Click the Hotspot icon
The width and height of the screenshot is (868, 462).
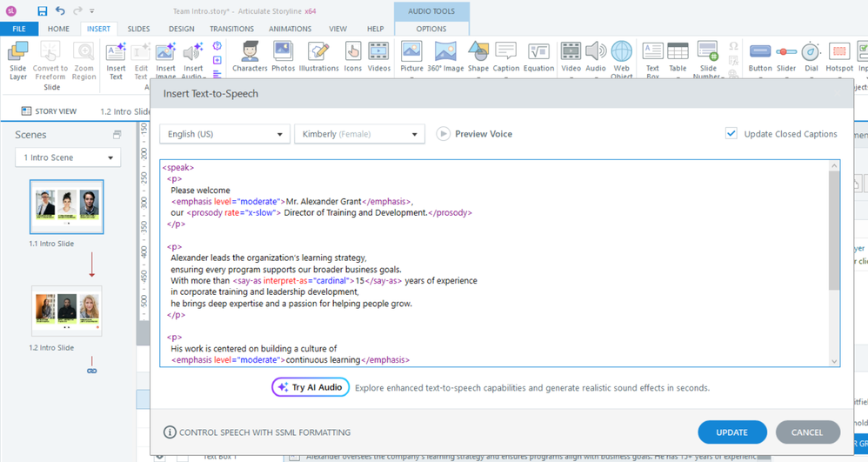pos(839,56)
